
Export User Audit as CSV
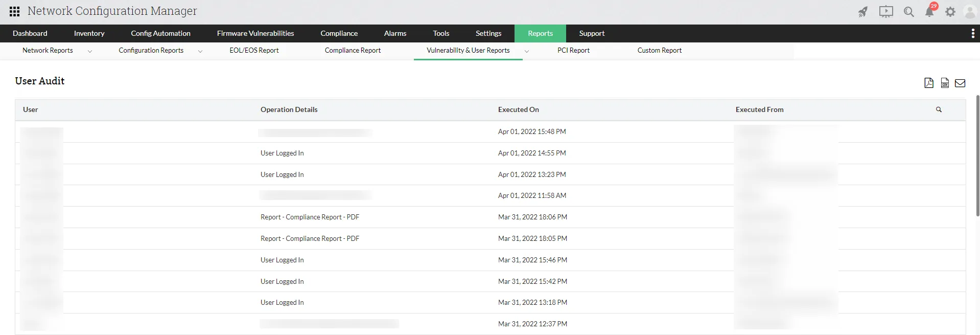pyautogui.click(x=945, y=83)
